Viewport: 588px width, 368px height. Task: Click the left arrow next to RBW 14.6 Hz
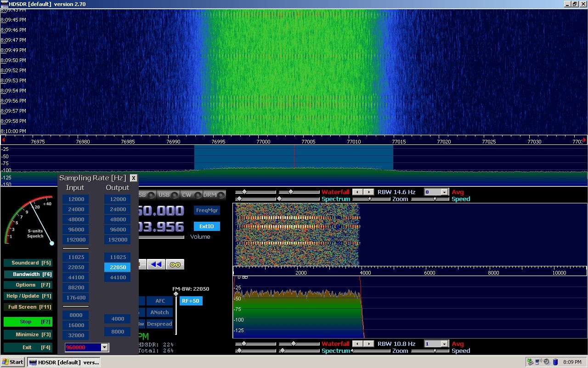(358, 192)
